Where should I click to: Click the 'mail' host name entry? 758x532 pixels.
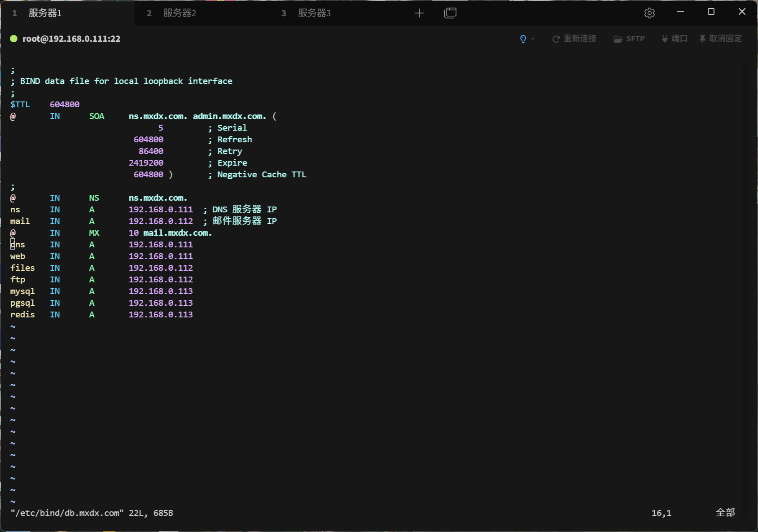(x=20, y=221)
